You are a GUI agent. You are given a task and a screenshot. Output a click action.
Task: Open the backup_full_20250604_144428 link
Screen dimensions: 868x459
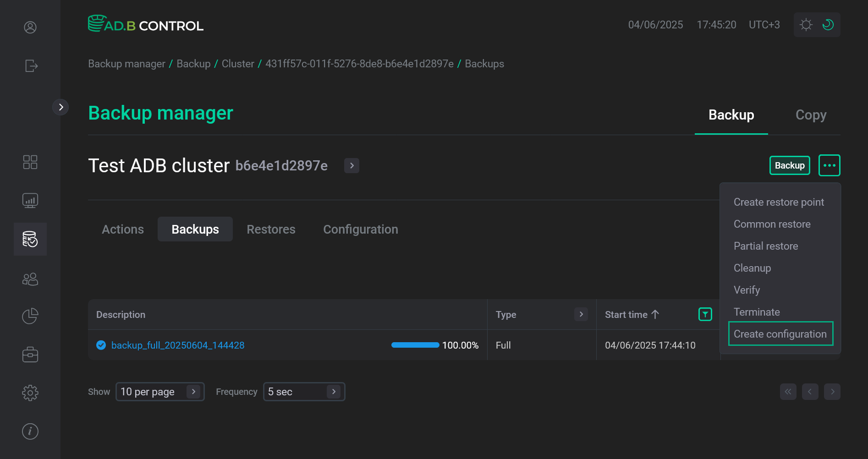pos(178,345)
